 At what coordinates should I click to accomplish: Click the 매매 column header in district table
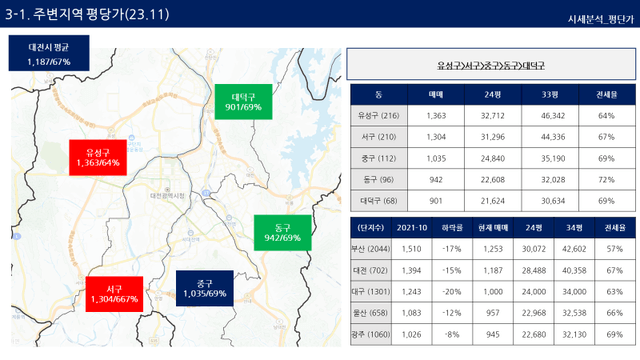(x=436, y=95)
